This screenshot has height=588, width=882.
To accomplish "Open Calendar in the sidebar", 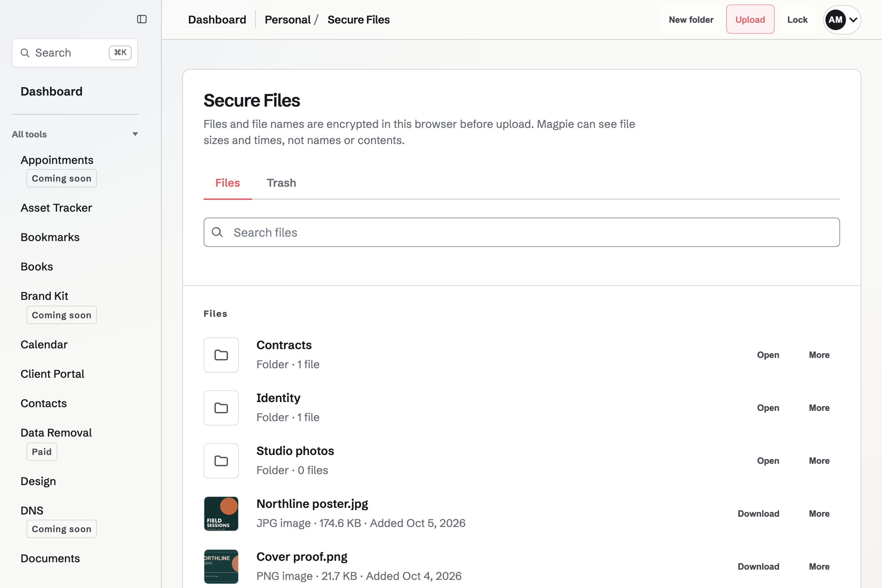I will (x=44, y=344).
